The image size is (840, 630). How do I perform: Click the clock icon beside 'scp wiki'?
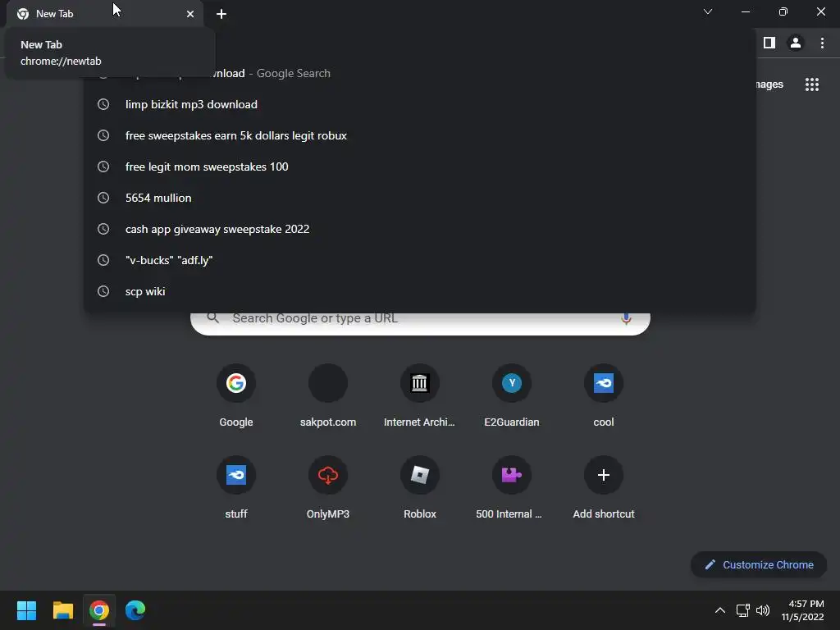click(103, 291)
